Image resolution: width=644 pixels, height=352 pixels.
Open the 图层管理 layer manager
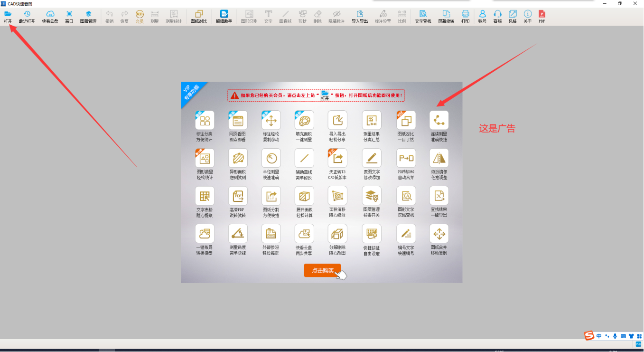pyautogui.click(x=88, y=14)
